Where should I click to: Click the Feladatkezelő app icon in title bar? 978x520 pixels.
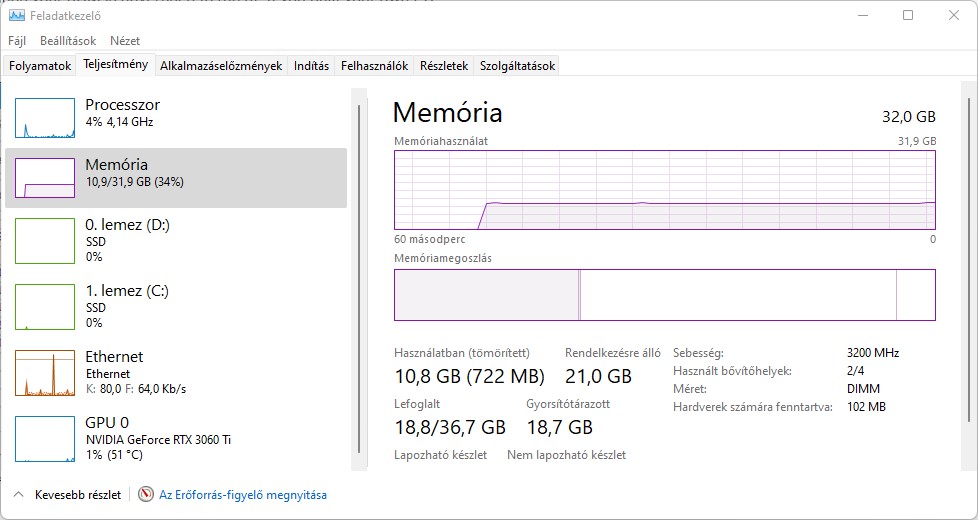coord(17,16)
